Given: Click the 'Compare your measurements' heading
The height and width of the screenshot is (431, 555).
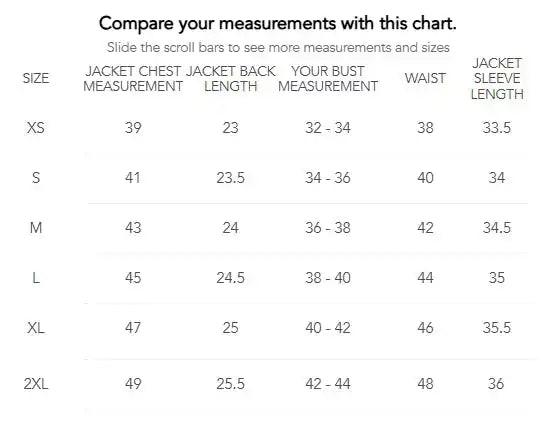Looking at the screenshot, I should [278, 24].
